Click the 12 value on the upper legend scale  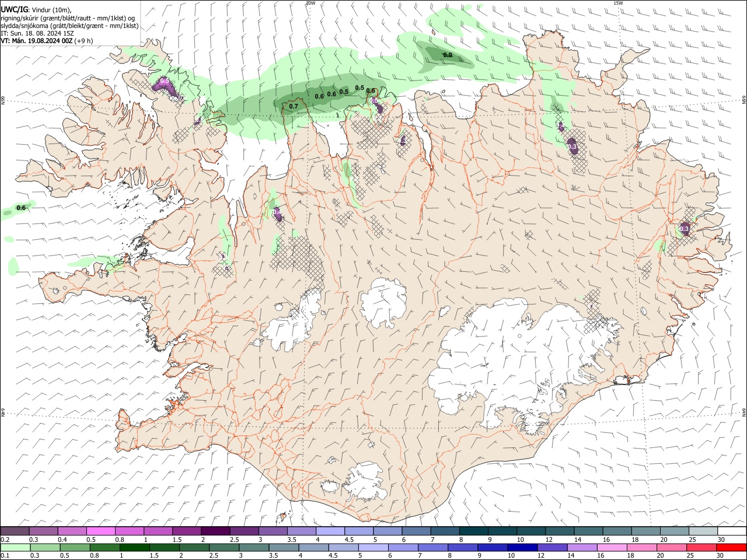click(x=549, y=540)
